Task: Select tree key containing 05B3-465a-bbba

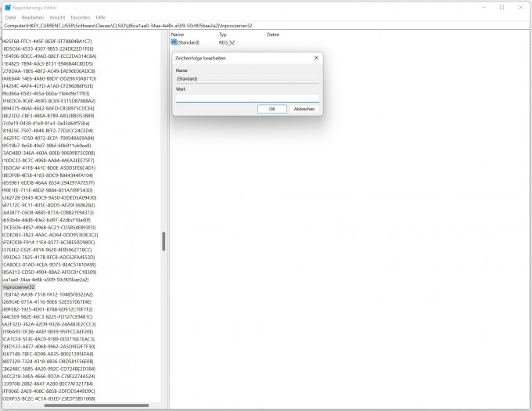Action: pyautogui.click(x=46, y=94)
